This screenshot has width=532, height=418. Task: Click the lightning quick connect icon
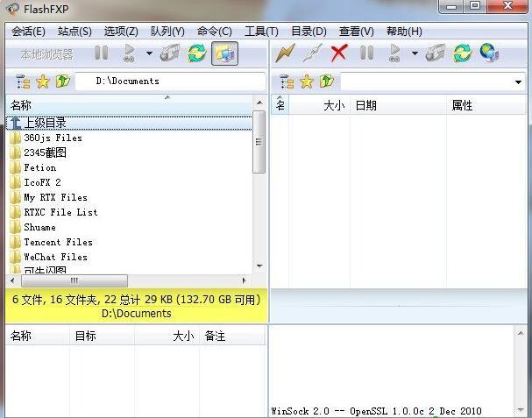click(x=285, y=53)
